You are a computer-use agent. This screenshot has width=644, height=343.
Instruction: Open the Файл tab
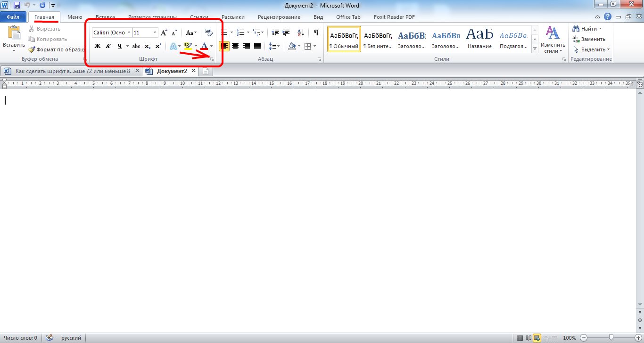[13, 17]
